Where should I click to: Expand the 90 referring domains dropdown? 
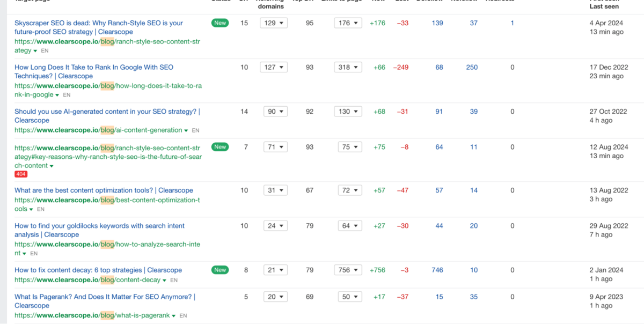coord(276,112)
